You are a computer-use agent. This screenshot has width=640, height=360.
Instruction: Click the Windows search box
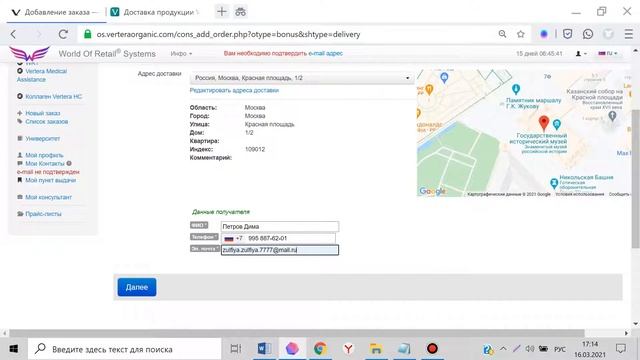125,349
